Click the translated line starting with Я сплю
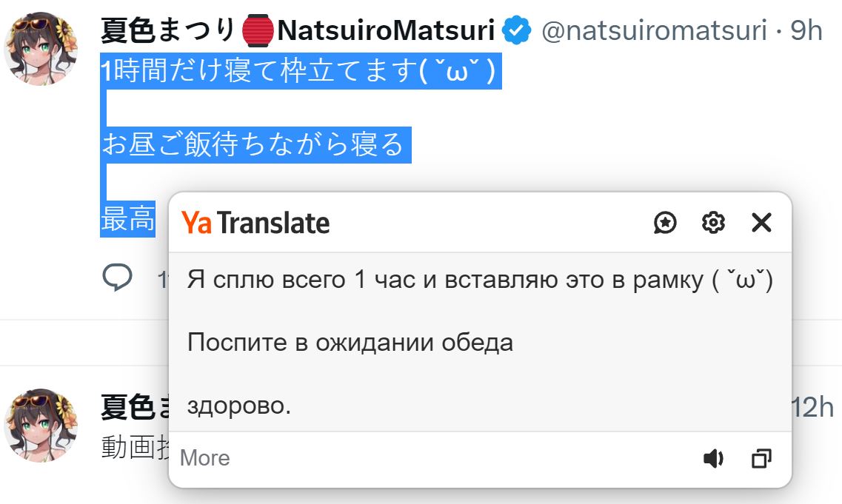 480,280
